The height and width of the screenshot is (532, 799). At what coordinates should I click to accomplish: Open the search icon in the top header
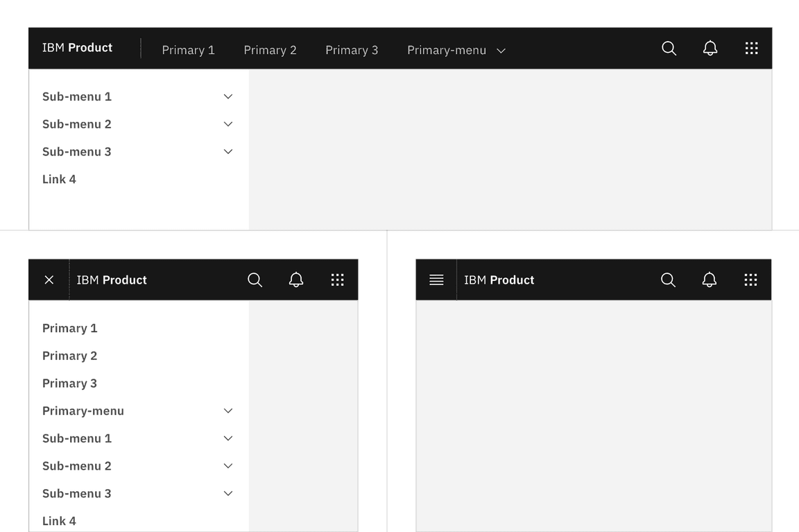669,48
